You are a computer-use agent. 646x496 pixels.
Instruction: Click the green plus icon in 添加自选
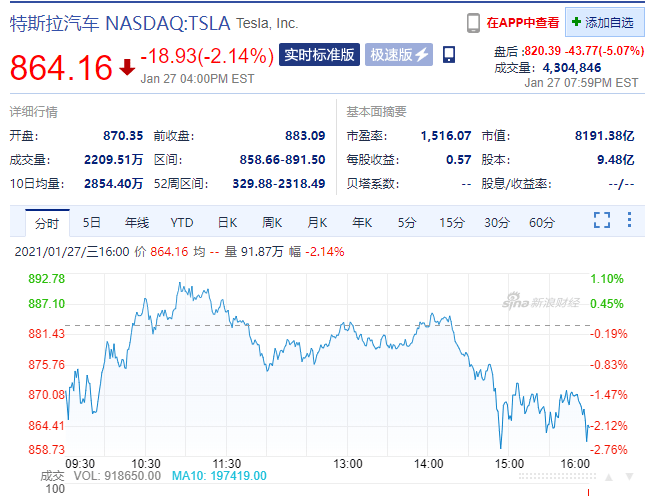576,22
